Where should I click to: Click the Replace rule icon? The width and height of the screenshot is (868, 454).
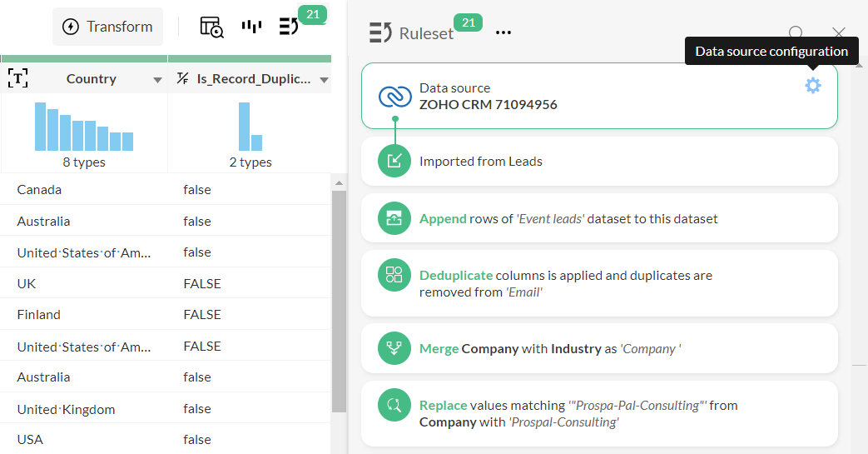[x=394, y=406]
